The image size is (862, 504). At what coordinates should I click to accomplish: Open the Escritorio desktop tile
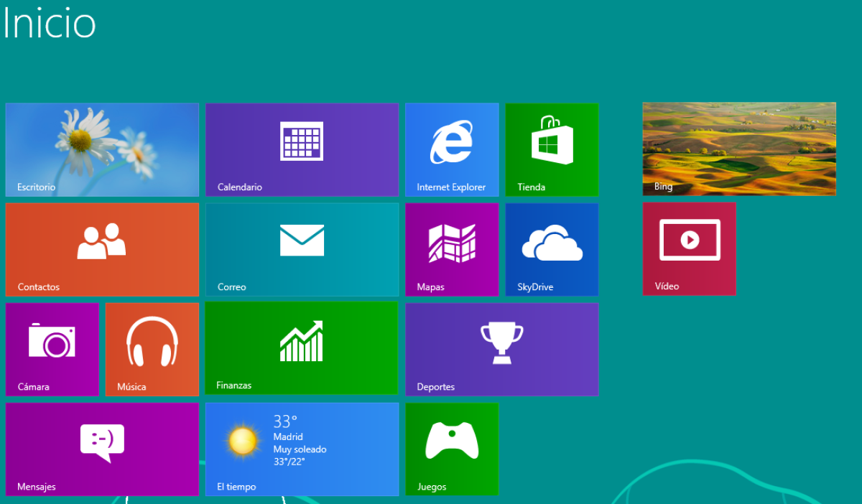point(102,149)
